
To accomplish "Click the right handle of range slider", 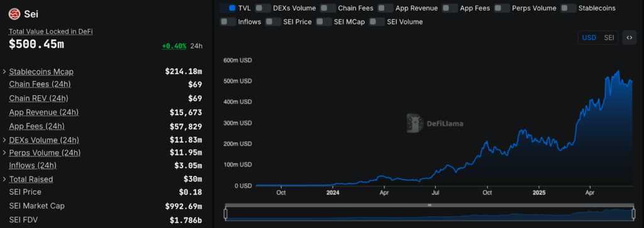I will (x=633, y=214).
